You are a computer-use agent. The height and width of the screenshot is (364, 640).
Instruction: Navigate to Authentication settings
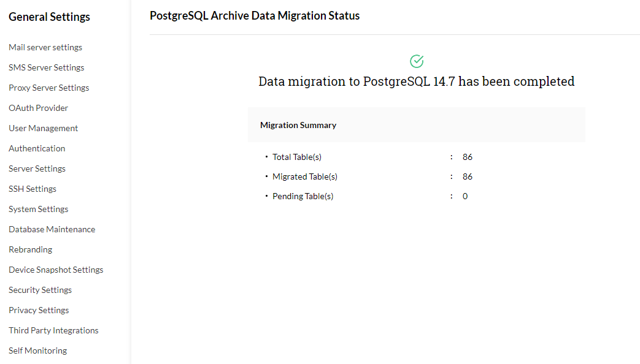tap(37, 148)
